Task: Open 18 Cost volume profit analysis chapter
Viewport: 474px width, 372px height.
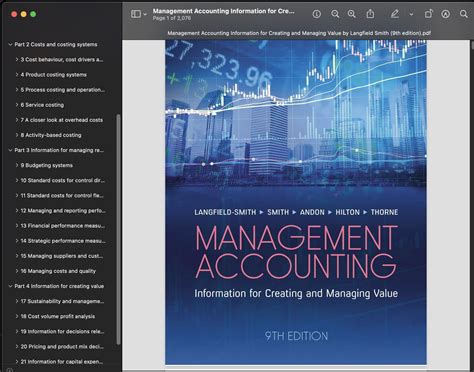Action: click(x=58, y=316)
